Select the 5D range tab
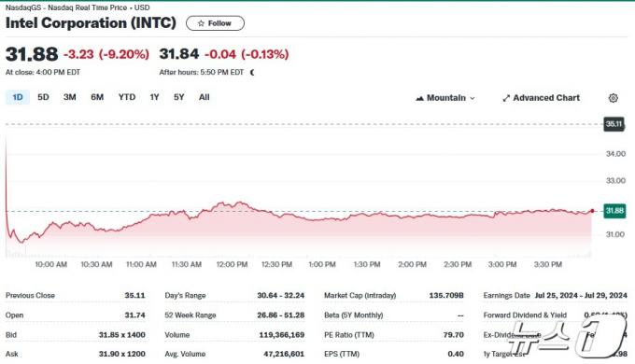Image resolution: width=635 pixels, height=364 pixels. [43, 97]
